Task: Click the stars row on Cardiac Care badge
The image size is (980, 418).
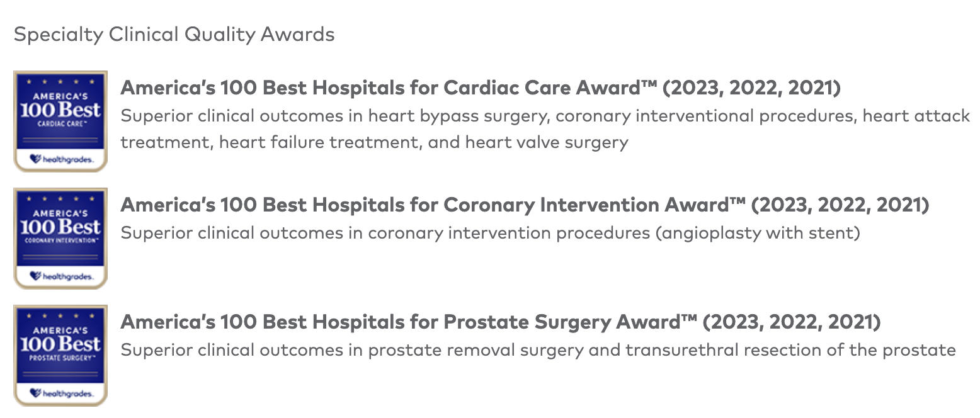Action: (60, 82)
